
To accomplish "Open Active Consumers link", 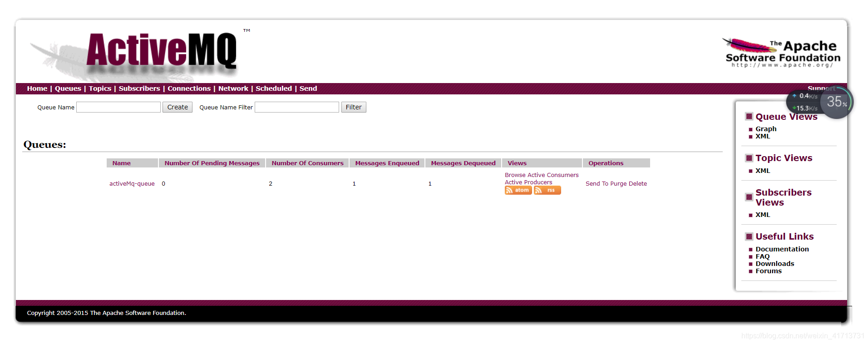I will coord(553,175).
